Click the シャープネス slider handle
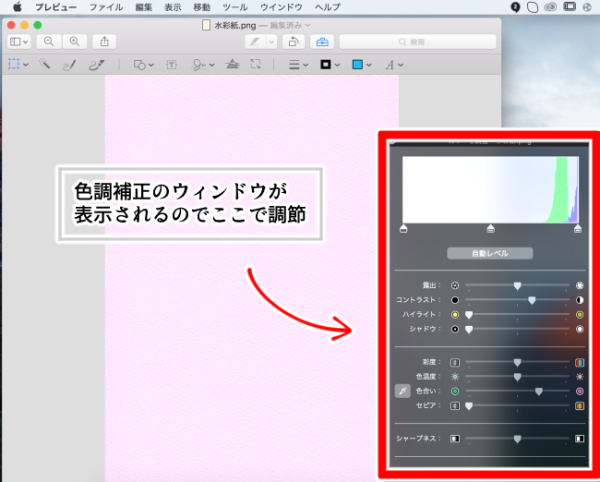The height and width of the screenshot is (482, 600). pos(517,438)
